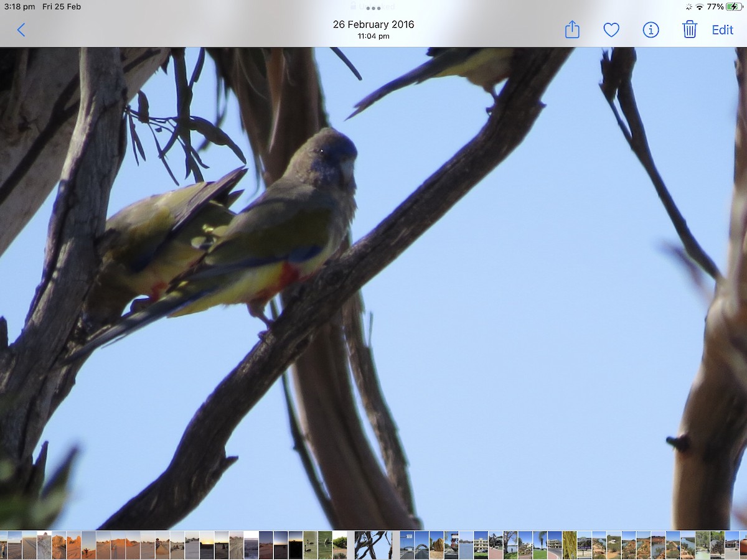
Task: Tap the 26 February 2016 date title
Action: pos(374,24)
